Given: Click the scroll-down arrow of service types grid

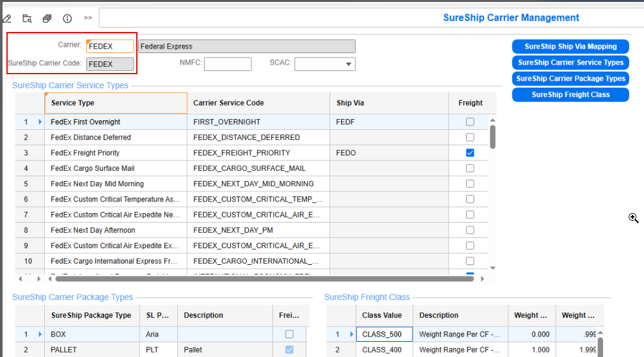Looking at the screenshot, I should click(x=492, y=268).
